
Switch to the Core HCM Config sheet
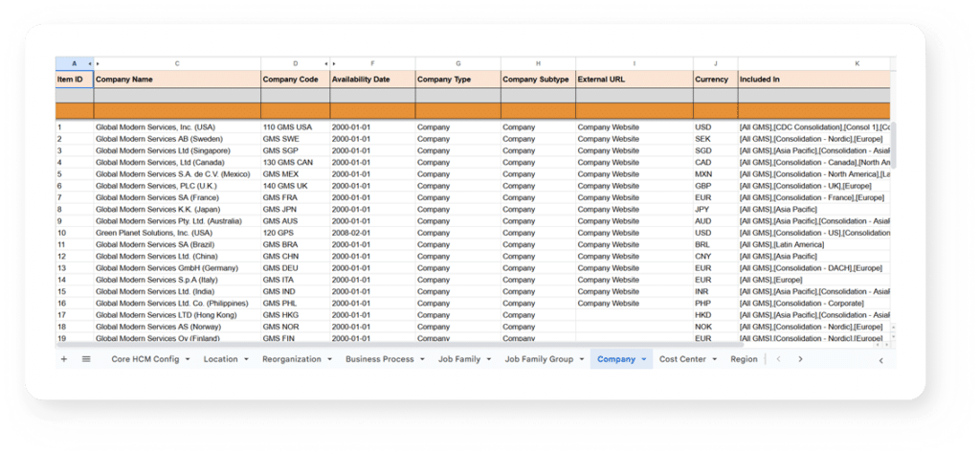pos(145,359)
